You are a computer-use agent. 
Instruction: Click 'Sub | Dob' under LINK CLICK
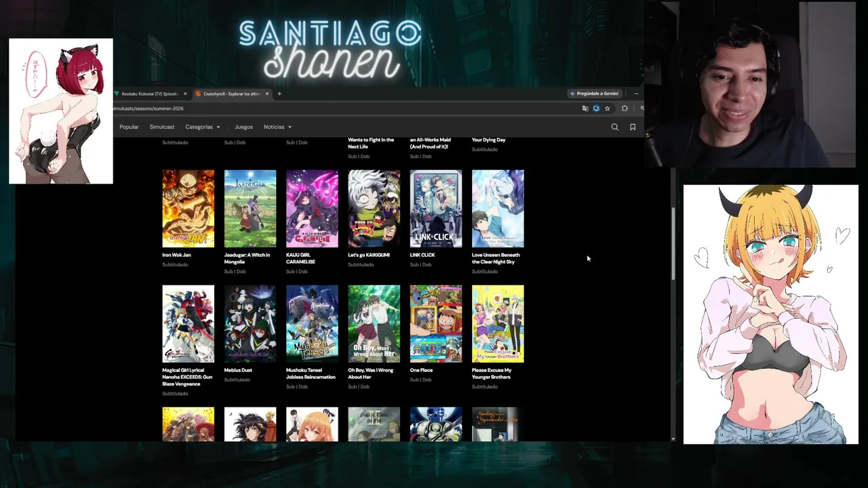(420, 264)
